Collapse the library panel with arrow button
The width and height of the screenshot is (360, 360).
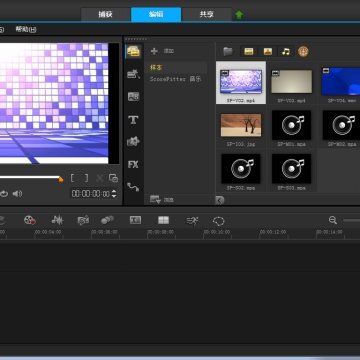tap(220, 200)
